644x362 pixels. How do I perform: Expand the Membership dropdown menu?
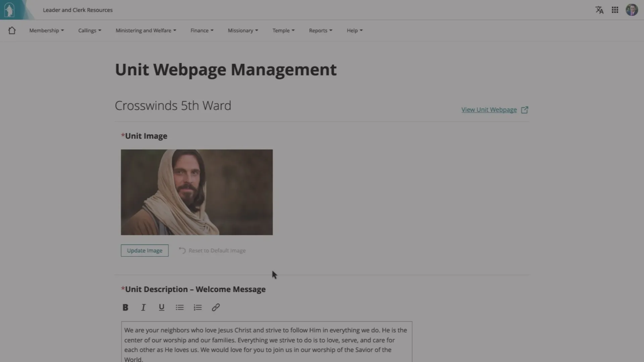pos(46,31)
